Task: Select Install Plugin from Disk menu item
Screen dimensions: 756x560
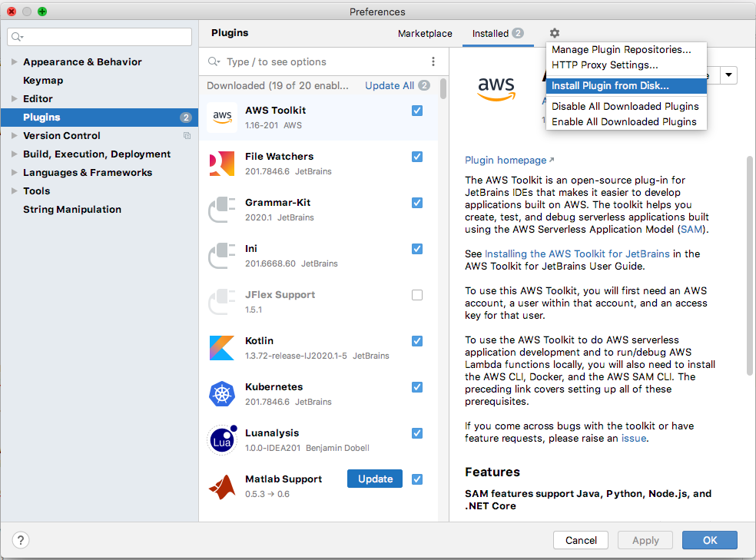Action: (610, 86)
